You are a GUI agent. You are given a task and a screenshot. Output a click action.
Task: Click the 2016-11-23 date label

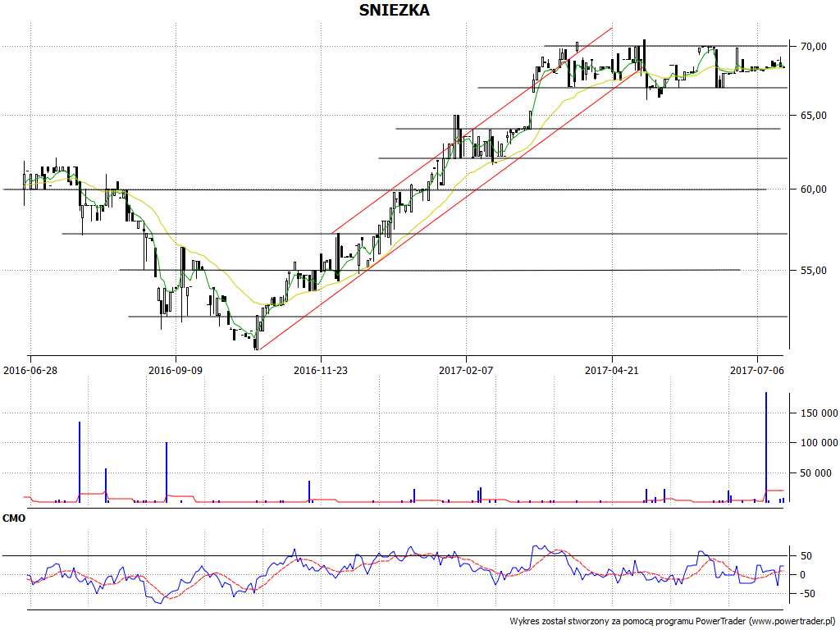[x=321, y=370]
